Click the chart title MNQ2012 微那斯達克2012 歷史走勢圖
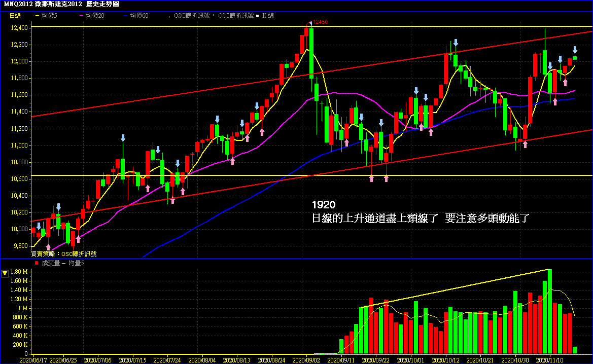Image resolution: width=593 pixels, height=364 pixels. pos(61,4)
